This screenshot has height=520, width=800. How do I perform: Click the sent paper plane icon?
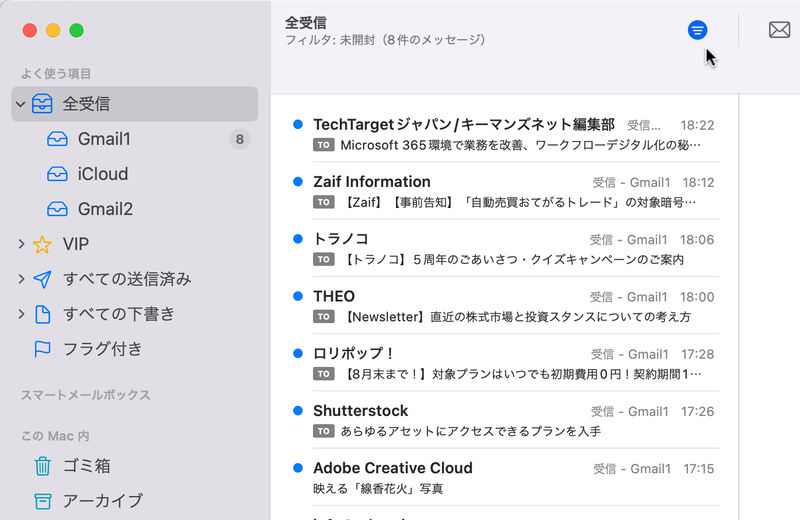[x=42, y=279]
